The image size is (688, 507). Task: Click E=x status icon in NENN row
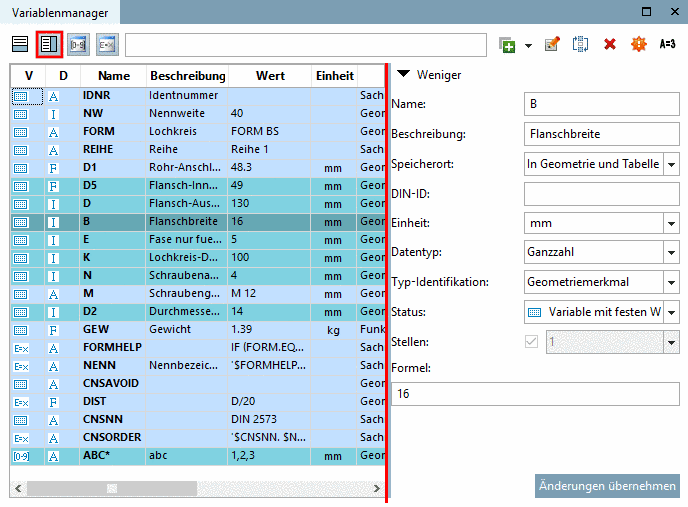(21, 367)
